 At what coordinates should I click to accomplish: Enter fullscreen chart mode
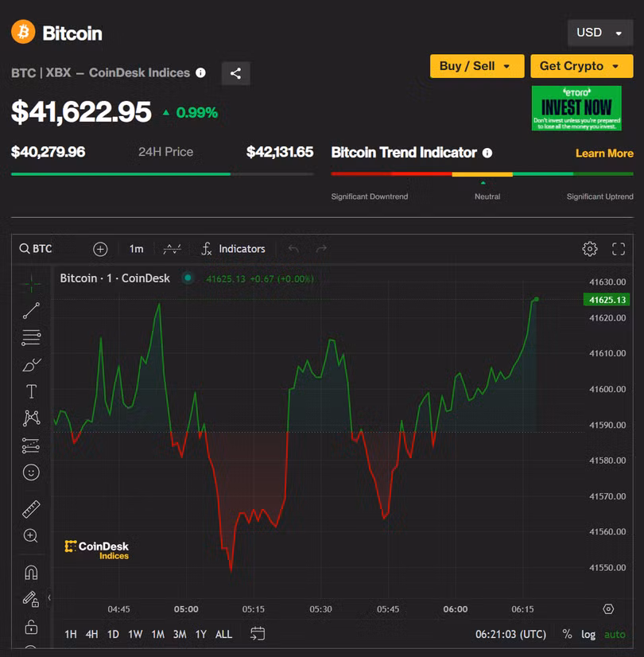[x=619, y=249]
